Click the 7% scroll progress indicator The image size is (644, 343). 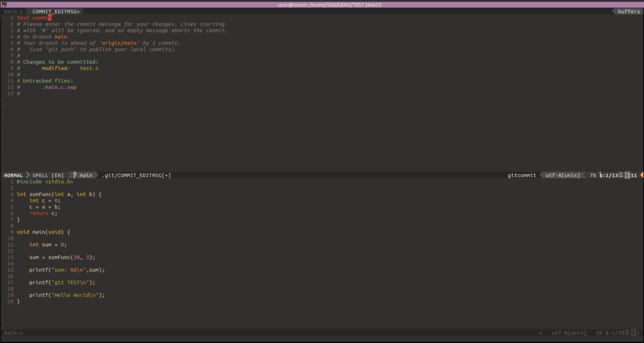[593, 175]
